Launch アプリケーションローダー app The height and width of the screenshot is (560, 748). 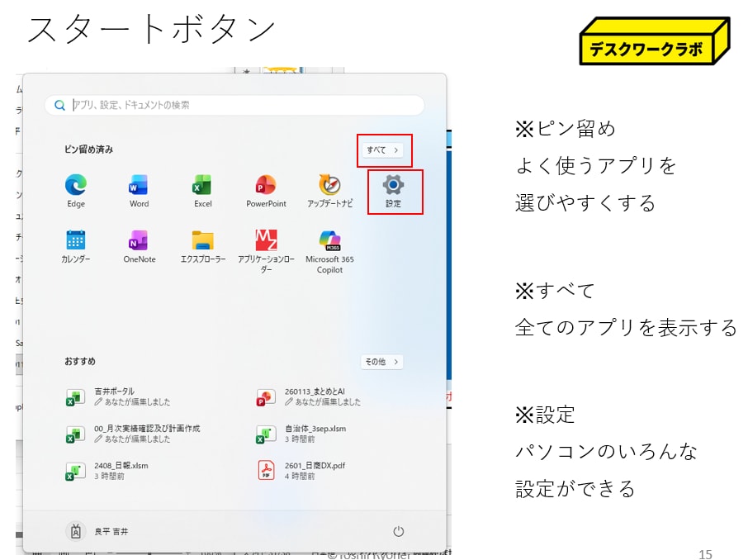(266, 251)
